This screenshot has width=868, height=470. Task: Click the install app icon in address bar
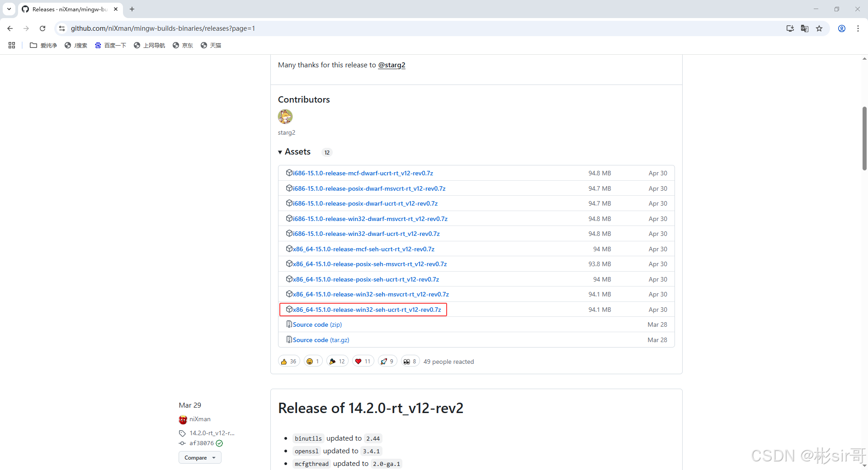(790, 28)
